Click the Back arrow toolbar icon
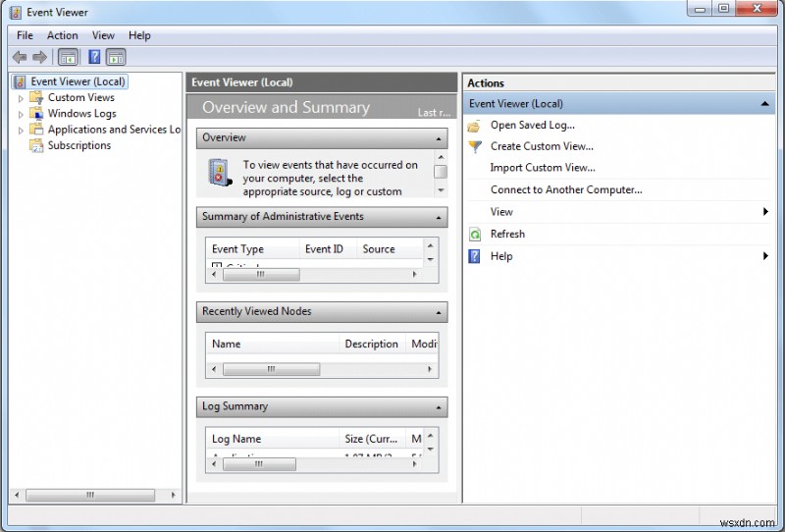 20,57
